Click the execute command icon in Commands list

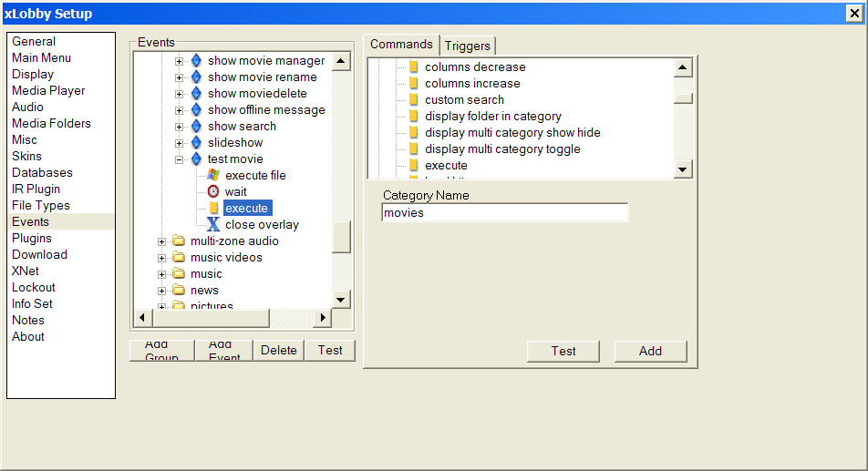coord(414,165)
